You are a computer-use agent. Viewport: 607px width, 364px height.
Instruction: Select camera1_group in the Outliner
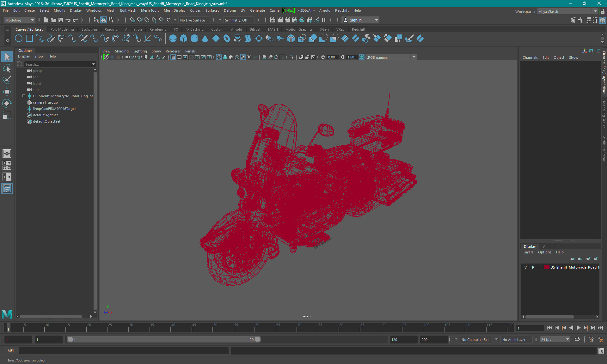[45, 102]
